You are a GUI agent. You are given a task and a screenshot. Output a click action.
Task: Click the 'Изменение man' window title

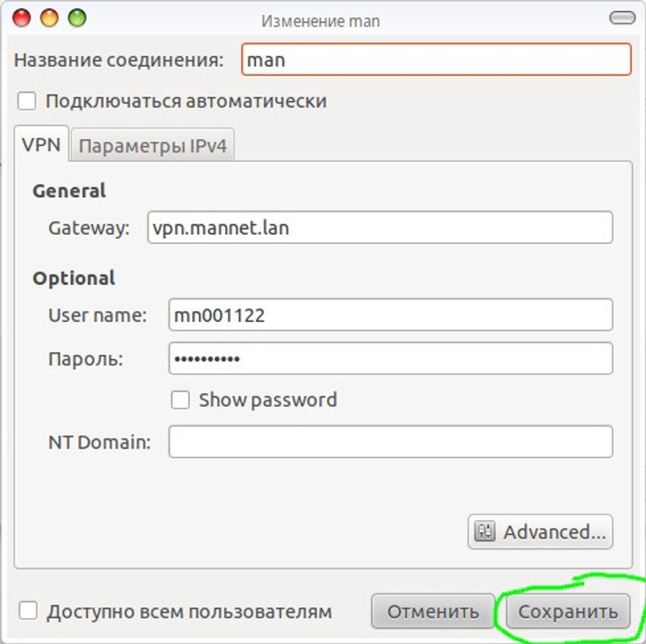[x=321, y=21]
